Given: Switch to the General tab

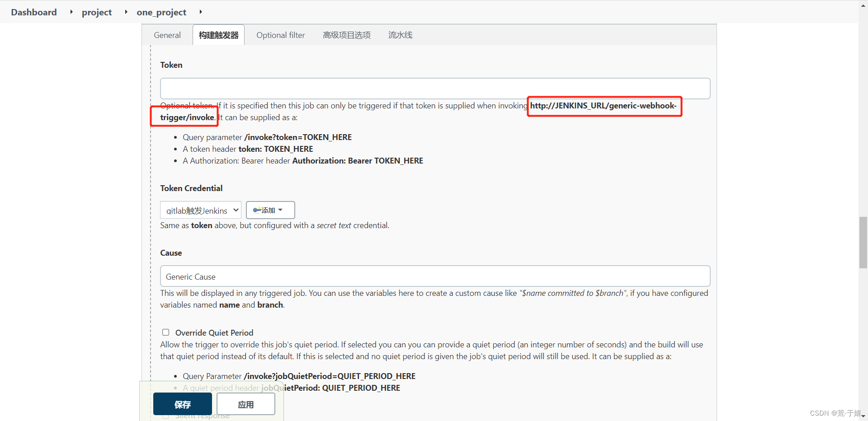Looking at the screenshot, I should pos(167,35).
